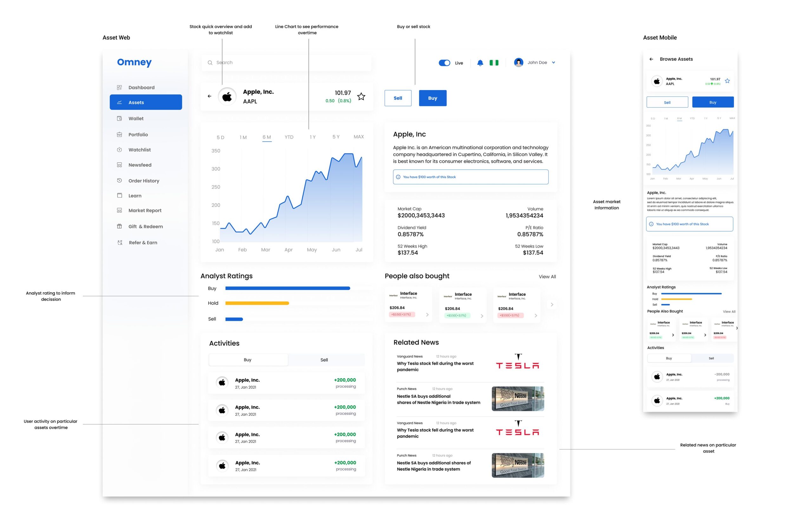Click View All for the web People also bought
Screen dimensions: 812x514
(547, 277)
